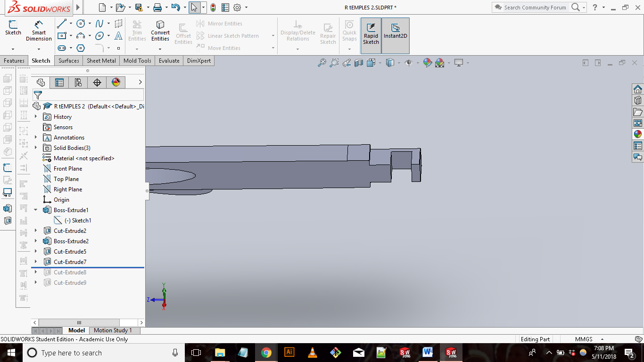Viewport: 644px width, 362px height.
Task: Open the Smart Dimension dropdown arrow
Action: coord(39,49)
